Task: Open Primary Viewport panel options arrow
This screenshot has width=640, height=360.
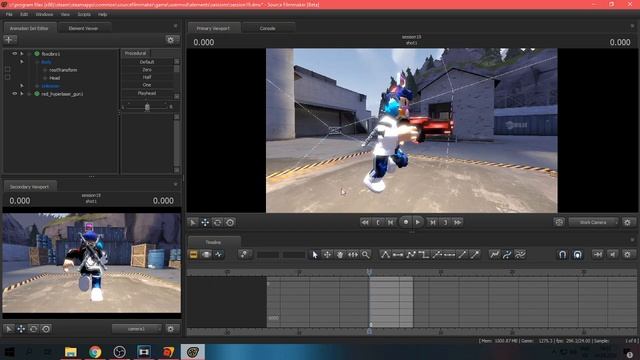Action: point(632,26)
